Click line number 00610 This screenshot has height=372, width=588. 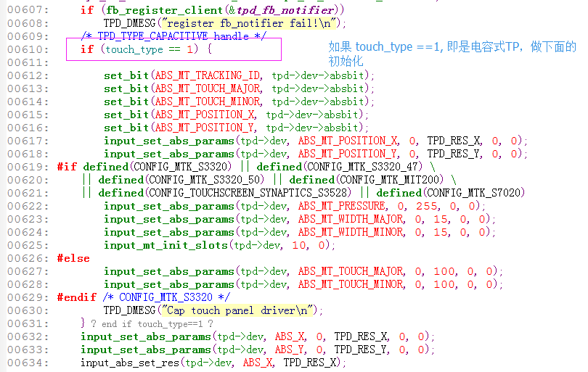[28, 49]
